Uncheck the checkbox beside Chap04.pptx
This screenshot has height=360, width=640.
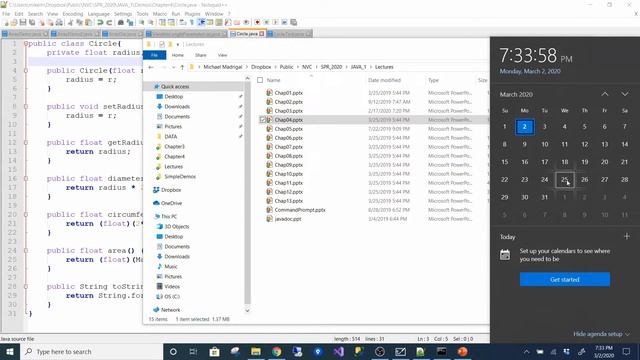click(x=262, y=120)
